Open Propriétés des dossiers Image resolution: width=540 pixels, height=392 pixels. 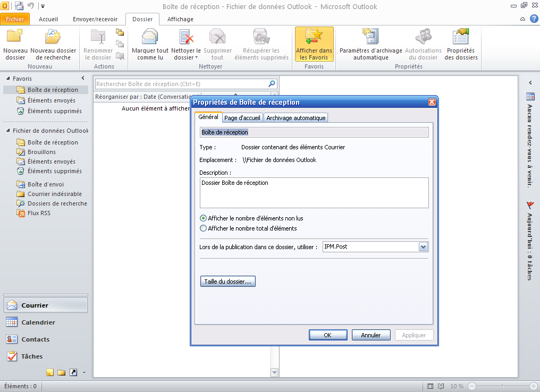pyautogui.click(x=461, y=45)
